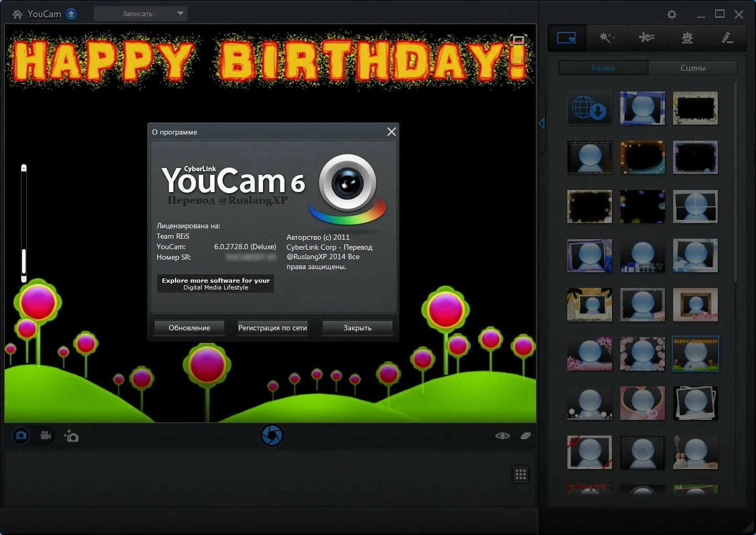Select the palm tree beach frame thumbnail
This screenshot has width=756, height=535.
[589, 305]
